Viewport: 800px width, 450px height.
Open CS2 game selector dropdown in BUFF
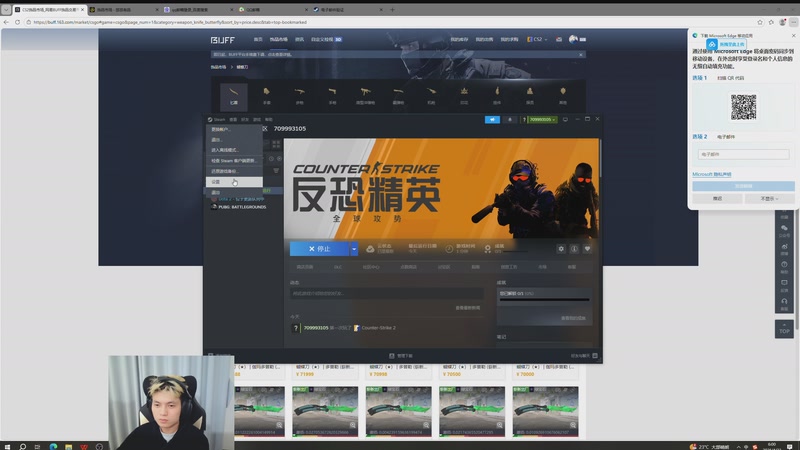tap(537, 39)
